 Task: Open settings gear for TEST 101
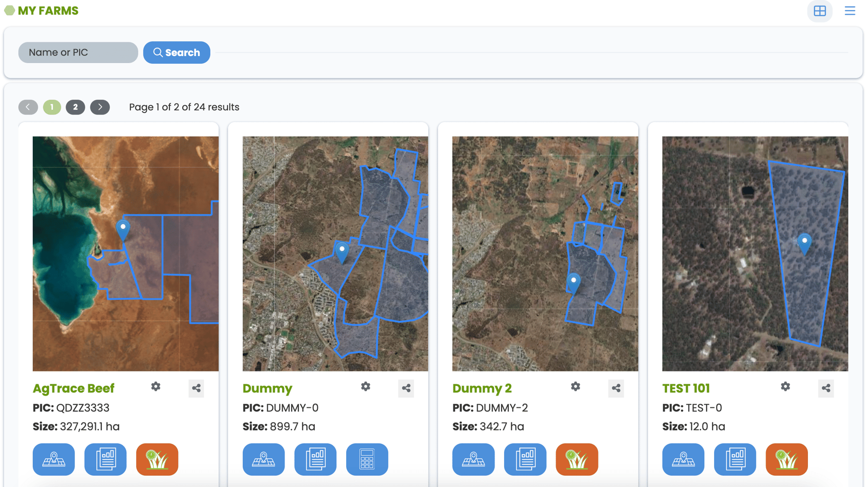click(x=786, y=387)
